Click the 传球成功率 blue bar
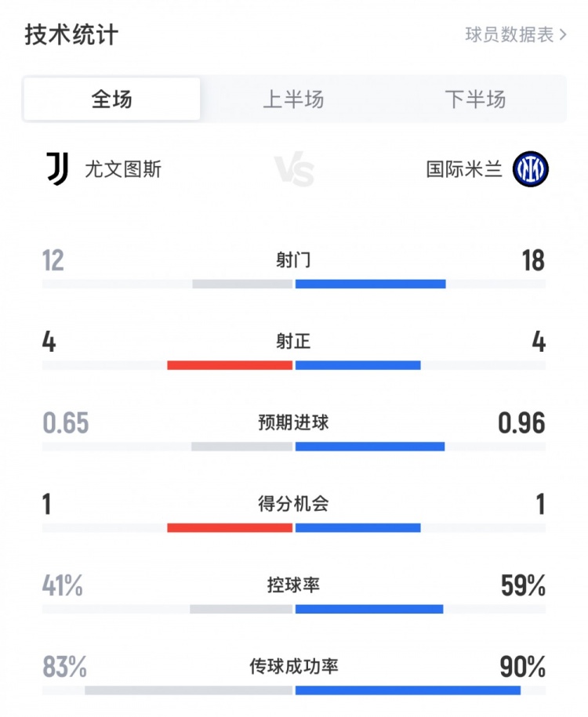This screenshot has width=588, height=717. [407, 690]
